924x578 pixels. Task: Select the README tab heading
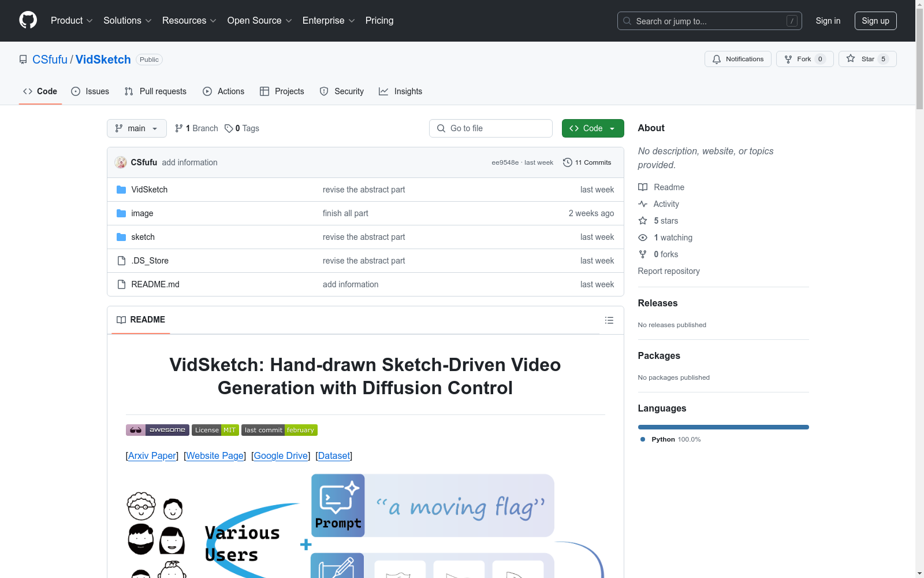click(x=141, y=320)
